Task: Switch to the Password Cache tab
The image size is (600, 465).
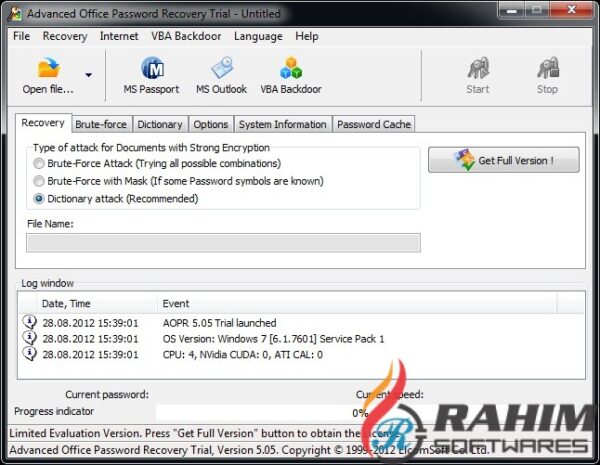Action: point(374,124)
